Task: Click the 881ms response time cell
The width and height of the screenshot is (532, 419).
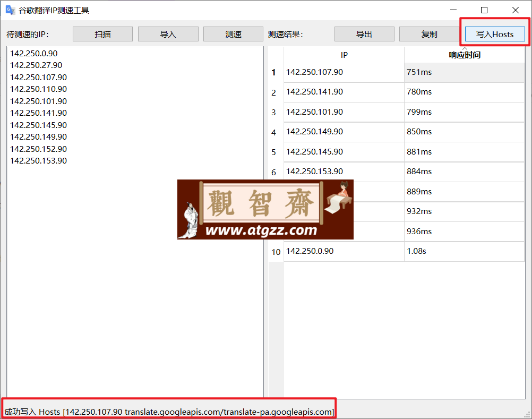Action: point(465,152)
